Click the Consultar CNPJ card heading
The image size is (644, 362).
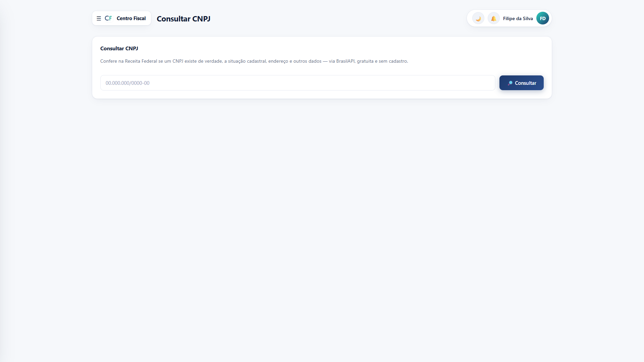(119, 49)
